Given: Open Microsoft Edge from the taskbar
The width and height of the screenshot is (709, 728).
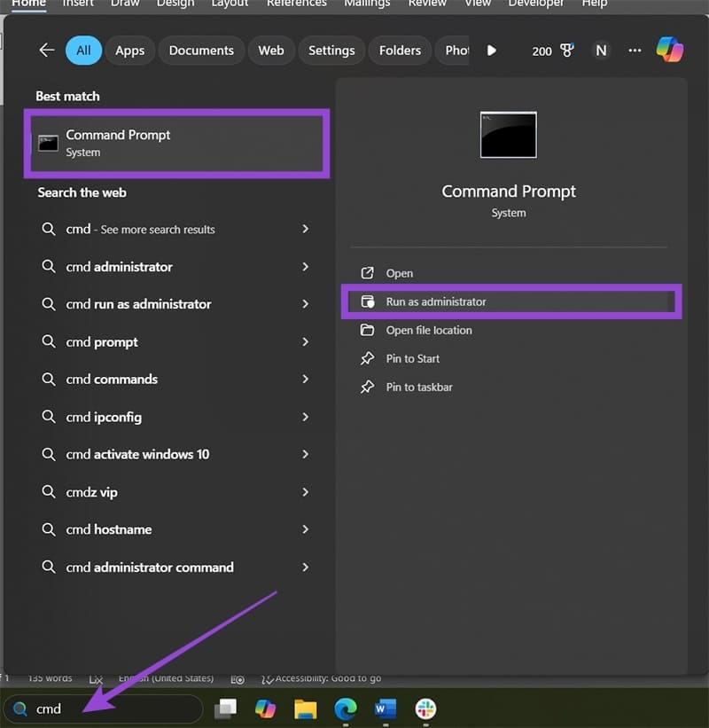Looking at the screenshot, I should 346,708.
